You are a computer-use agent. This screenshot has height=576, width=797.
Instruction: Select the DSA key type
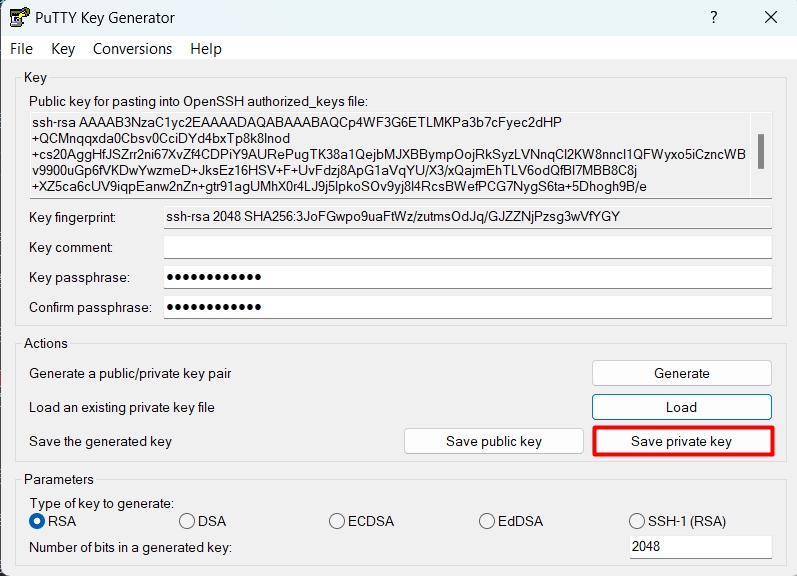[187, 521]
